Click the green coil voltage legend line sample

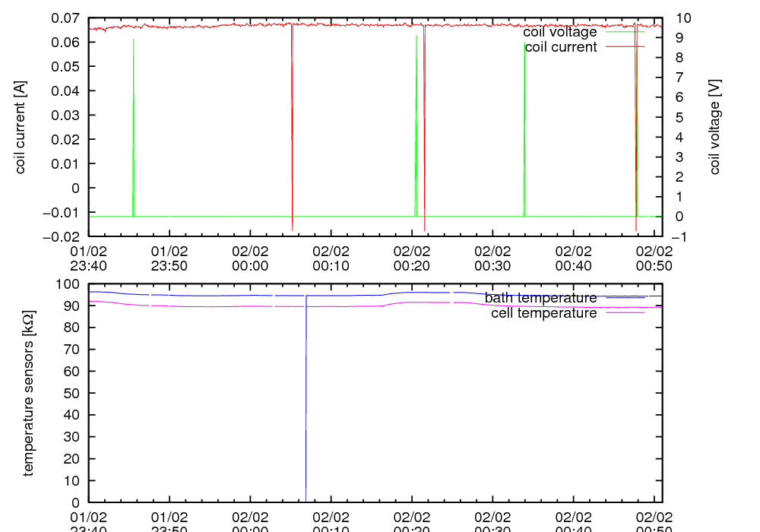point(625,32)
